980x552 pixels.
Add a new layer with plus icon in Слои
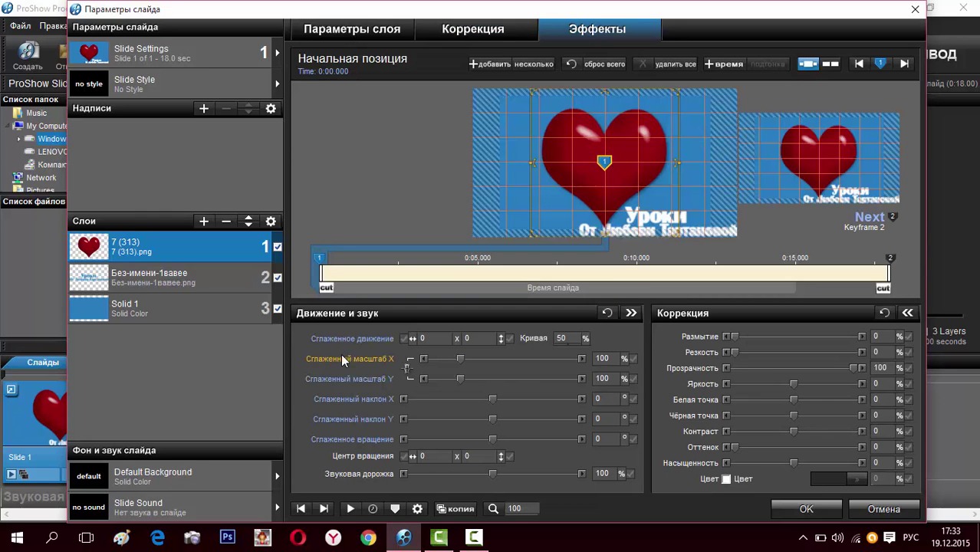click(204, 222)
